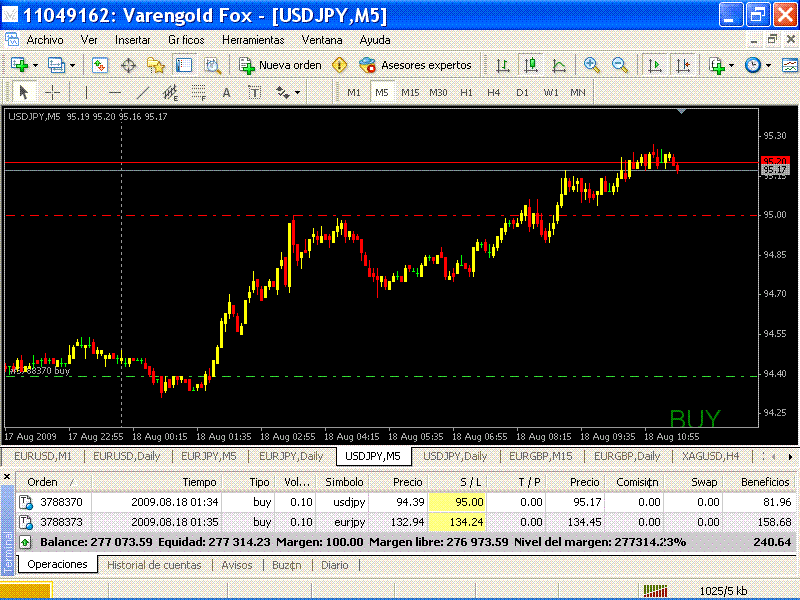Select the text label tool
Screen dimensions: 800x600
click(x=255, y=92)
